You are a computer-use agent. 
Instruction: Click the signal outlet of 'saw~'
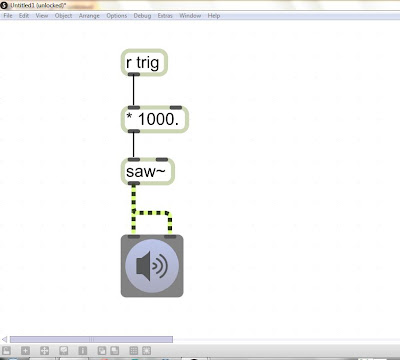(134, 183)
